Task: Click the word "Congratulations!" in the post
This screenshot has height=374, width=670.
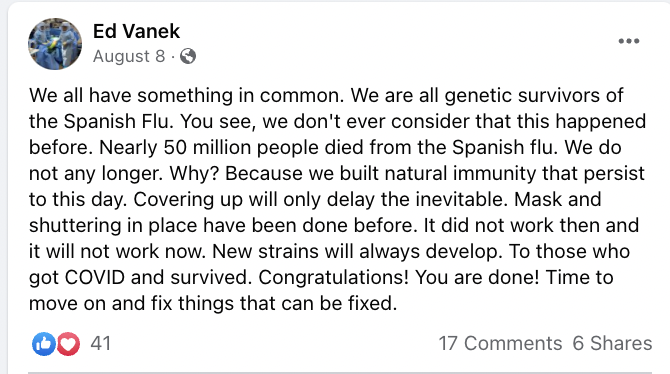Action: tap(334, 277)
